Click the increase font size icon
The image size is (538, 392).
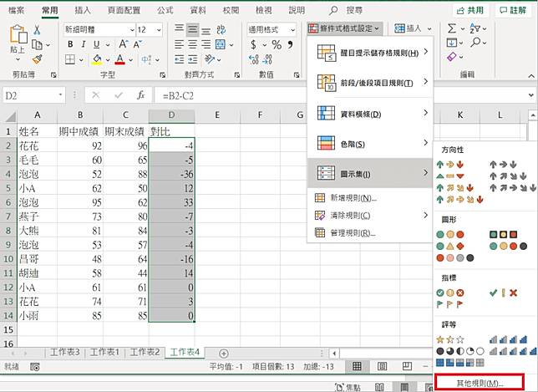tap(123, 44)
